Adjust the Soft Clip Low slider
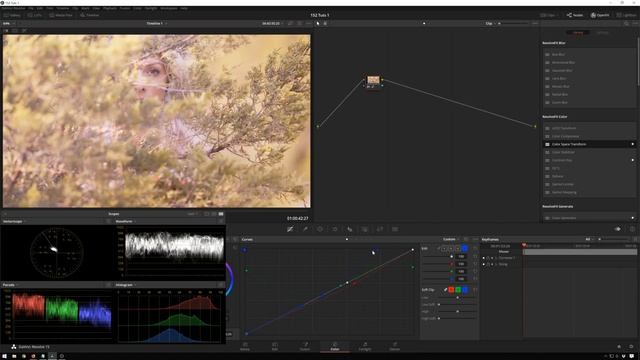The height and width of the screenshot is (360, 640). tap(457, 298)
